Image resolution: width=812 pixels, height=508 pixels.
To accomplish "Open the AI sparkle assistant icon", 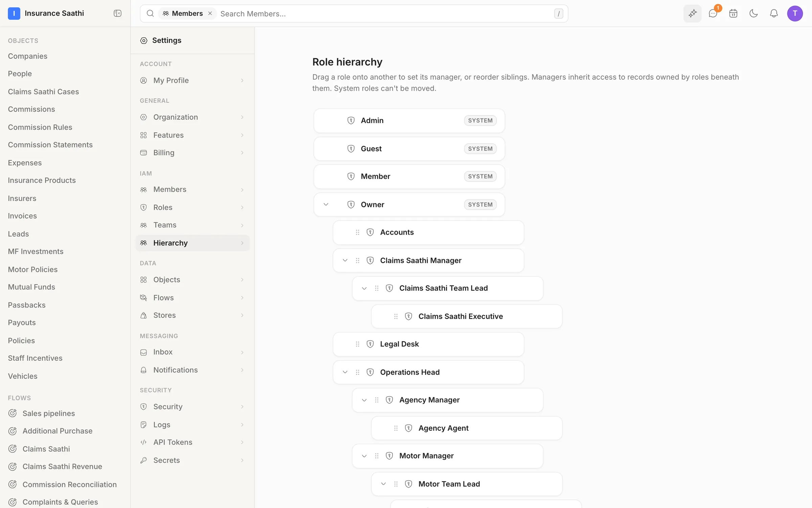I will (692, 13).
